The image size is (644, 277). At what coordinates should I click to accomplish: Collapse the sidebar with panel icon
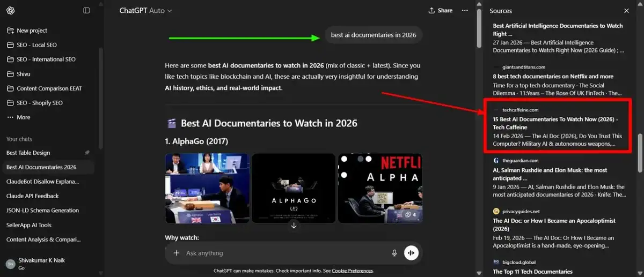click(x=86, y=10)
